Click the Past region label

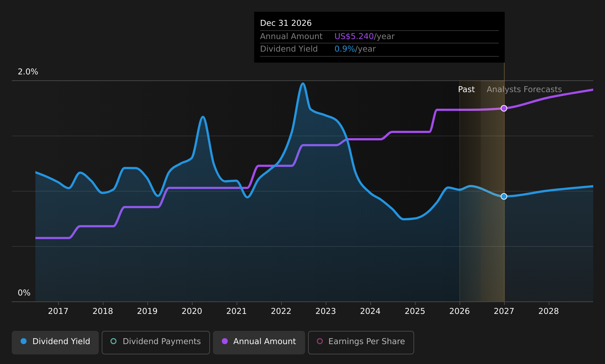pyautogui.click(x=466, y=90)
